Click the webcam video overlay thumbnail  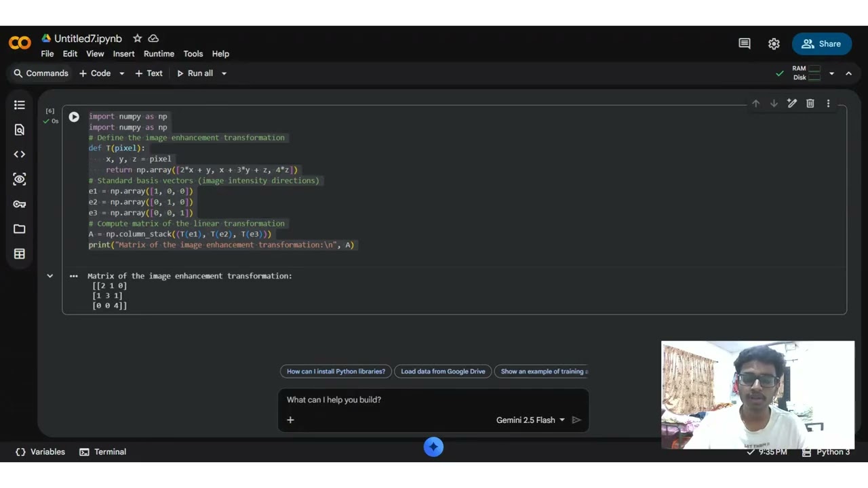758,395
